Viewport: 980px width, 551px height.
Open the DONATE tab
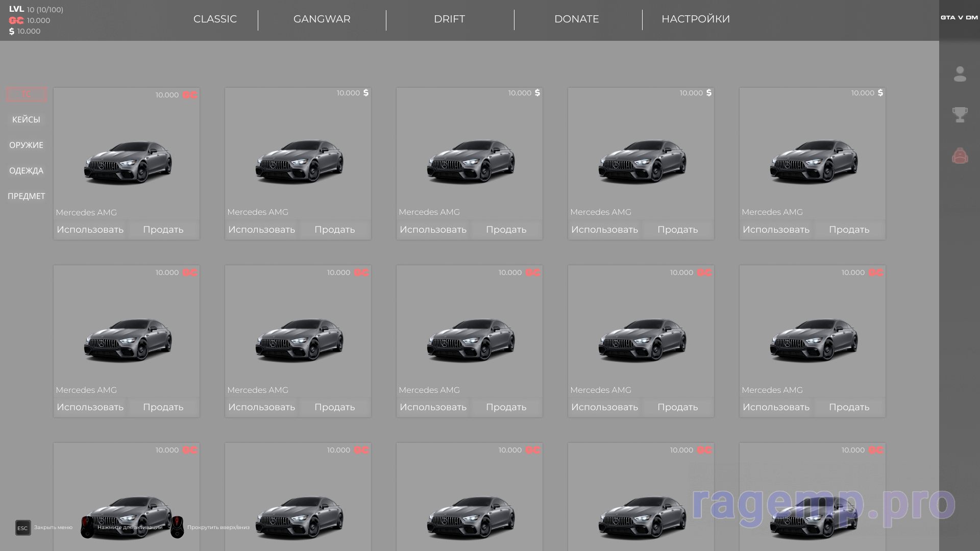click(577, 19)
